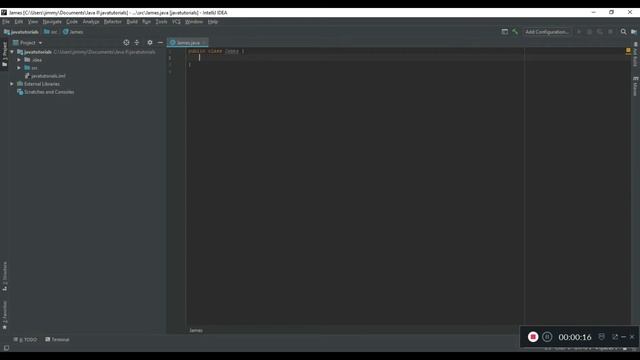Viewport: 640px width, 360px height.
Task: Click the disabled Stop icon in toolbar
Action: 610,32
